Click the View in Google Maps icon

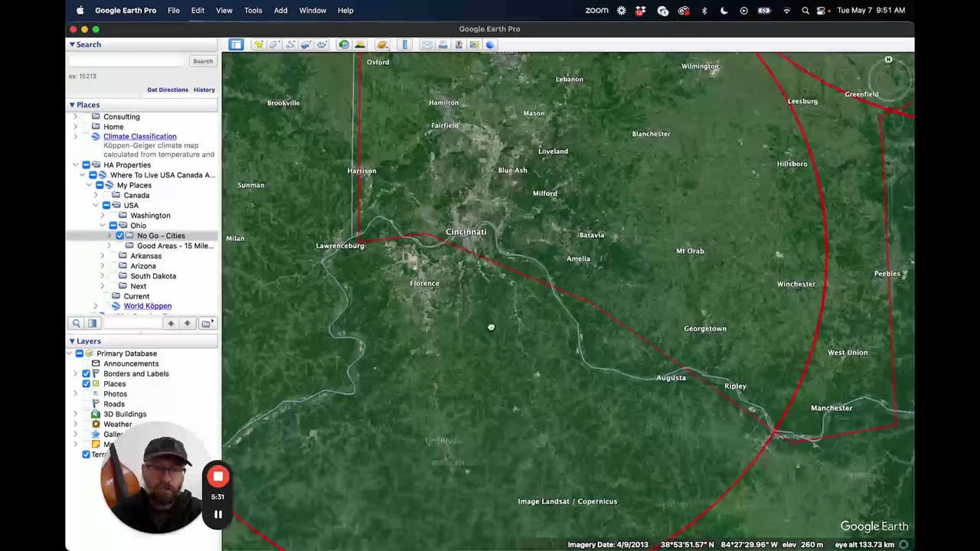pos(475,44)
